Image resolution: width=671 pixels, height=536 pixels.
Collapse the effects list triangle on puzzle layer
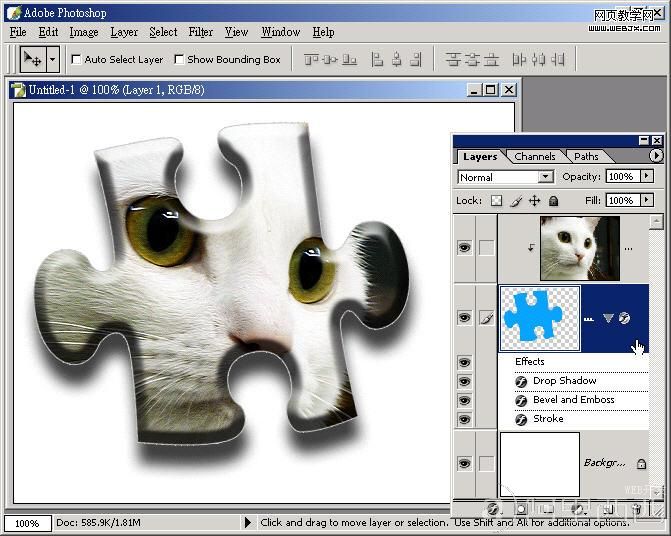pyautogui.click(x=608, y=318)
